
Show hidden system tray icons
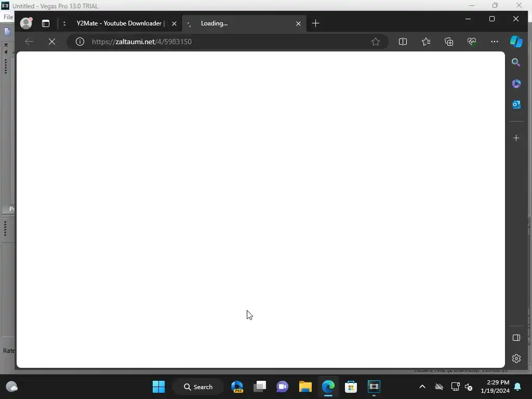coord(422,387)
